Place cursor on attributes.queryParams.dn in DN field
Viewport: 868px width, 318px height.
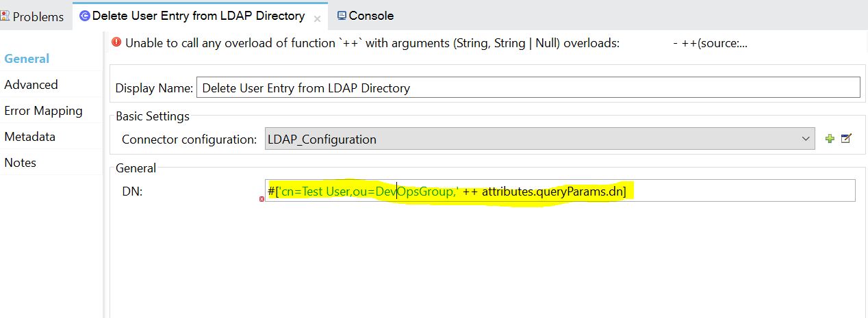click(552, 191)
